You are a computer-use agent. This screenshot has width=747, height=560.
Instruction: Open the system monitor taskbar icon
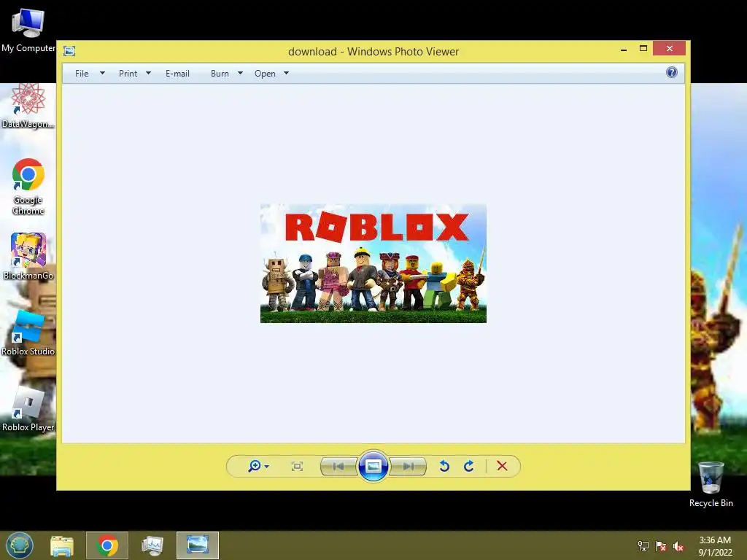pyautogui.click(x=152, y=545)
